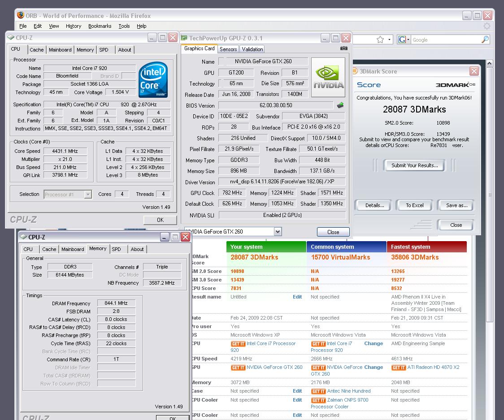Click GET IT badge beside ATI Radeon HD 4870 X2
Image resolution: width=504 pixels, height=420 pixels.
pyautogui.click(x=399, y=368)
